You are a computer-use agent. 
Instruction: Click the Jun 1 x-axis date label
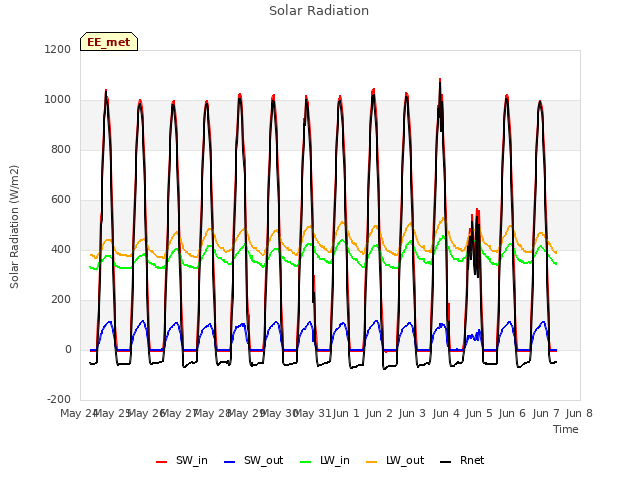tap(346, 413)
